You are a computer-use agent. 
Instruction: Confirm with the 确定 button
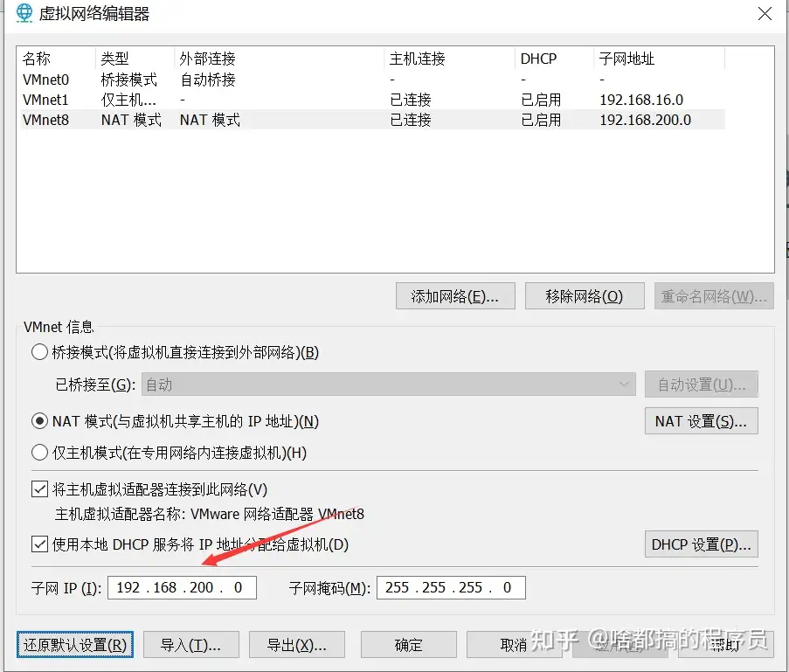tap(409, 645)
